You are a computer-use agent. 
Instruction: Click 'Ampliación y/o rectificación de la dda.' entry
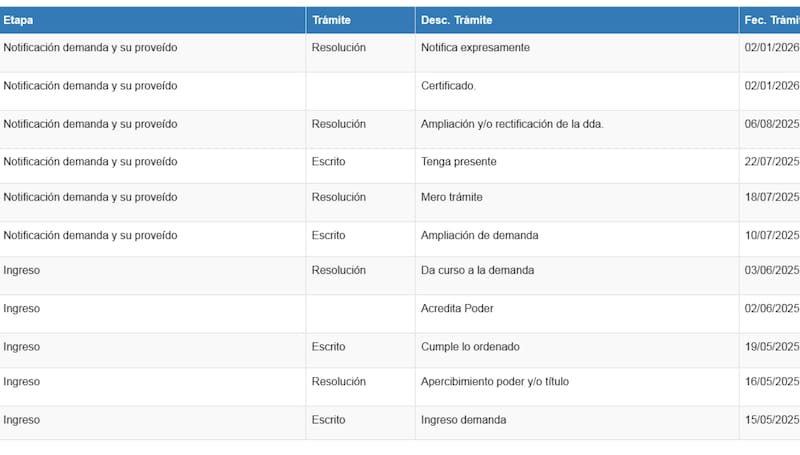click(x=512, y=124)
